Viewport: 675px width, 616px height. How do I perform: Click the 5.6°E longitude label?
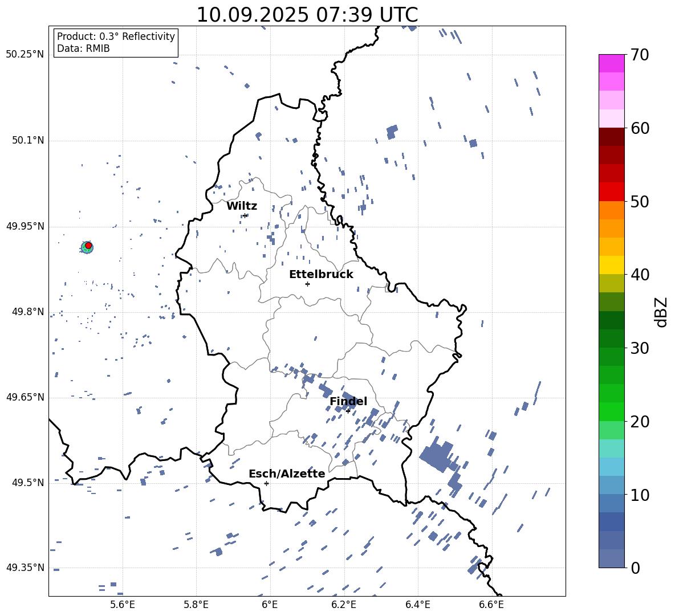[123, 605]
